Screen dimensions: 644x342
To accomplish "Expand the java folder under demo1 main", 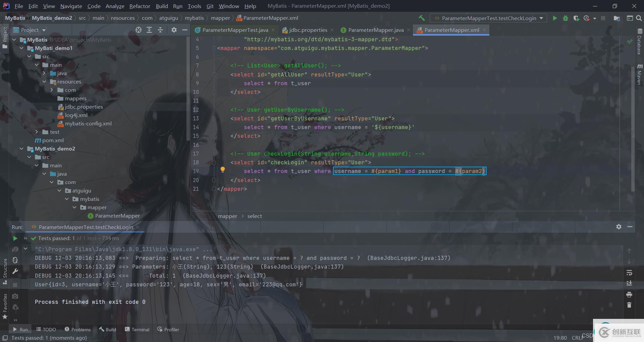I will coord(44,73).
